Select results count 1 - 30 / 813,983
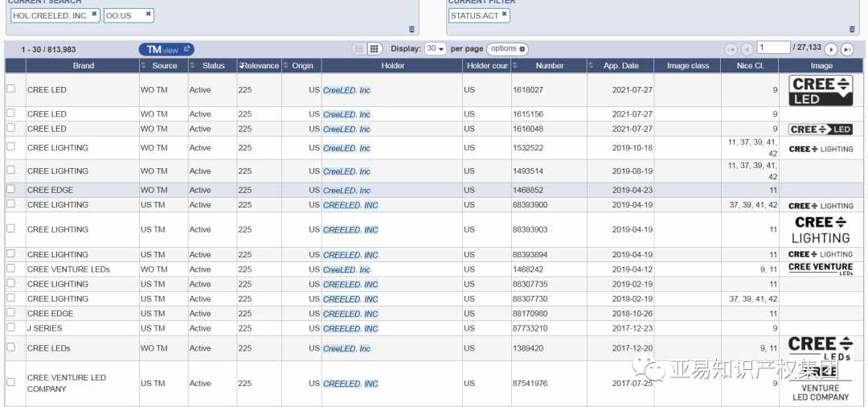This screenshot has width=868, height=407. (49, 50)
